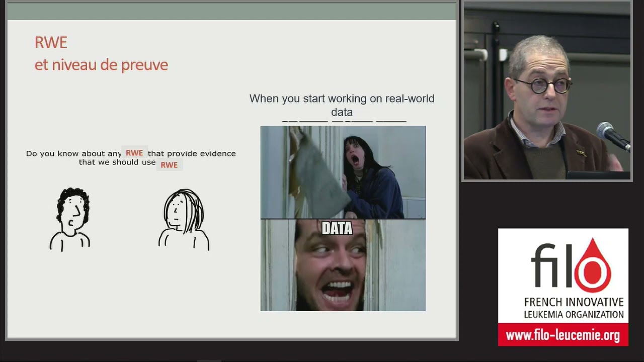The width and height of the screenshot is (644, 362).
Task: Open the www.filo-leucemie.org link
Action: [x=563, y=335]
